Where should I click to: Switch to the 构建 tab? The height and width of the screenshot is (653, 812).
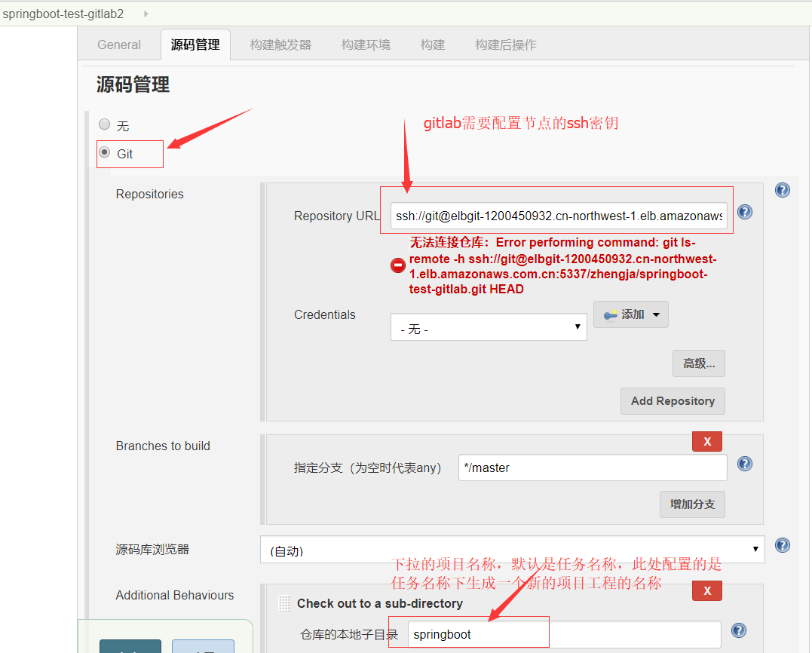(x=433, y=45)
